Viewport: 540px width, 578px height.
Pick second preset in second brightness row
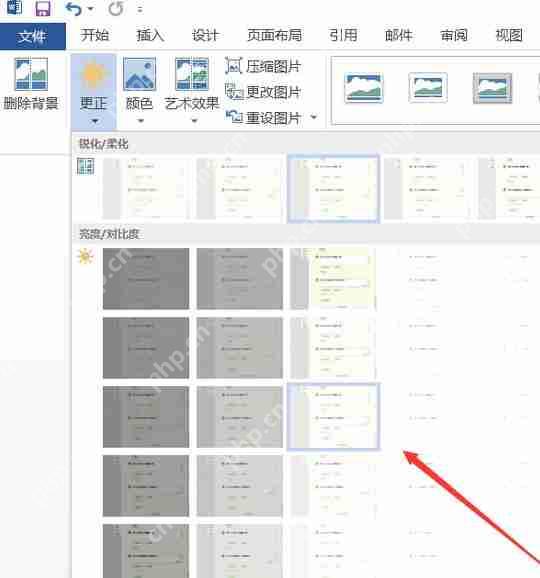pyautogui.click(x=240, y=348)
